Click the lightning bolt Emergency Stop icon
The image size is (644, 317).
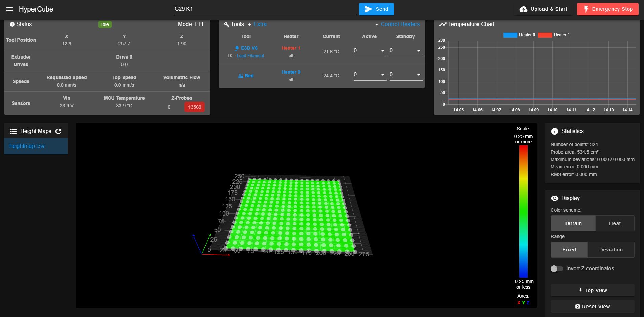click(586, 9)
